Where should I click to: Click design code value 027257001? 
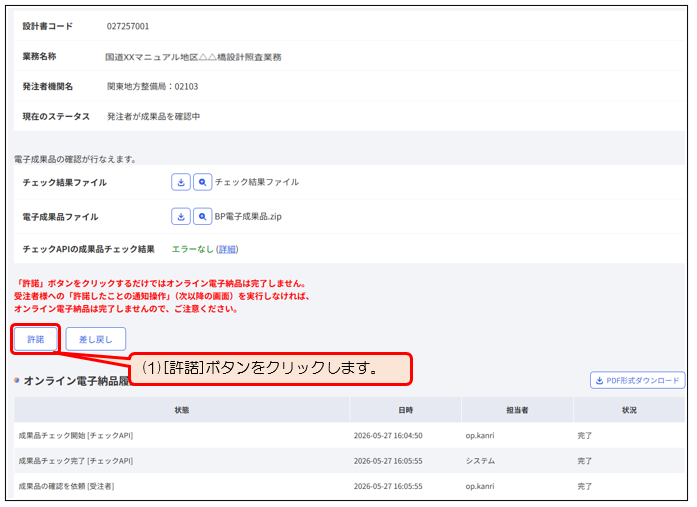128,26
